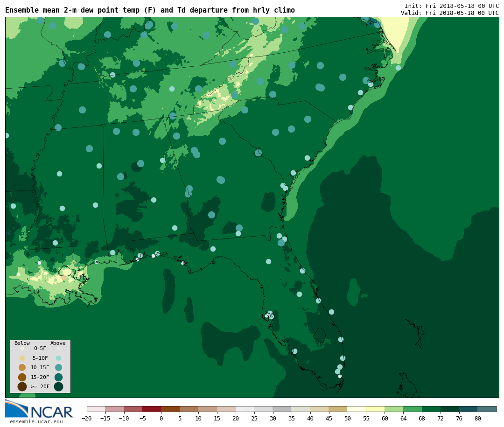Click the colorbar tick label '20'

click(x=236, y=419)
